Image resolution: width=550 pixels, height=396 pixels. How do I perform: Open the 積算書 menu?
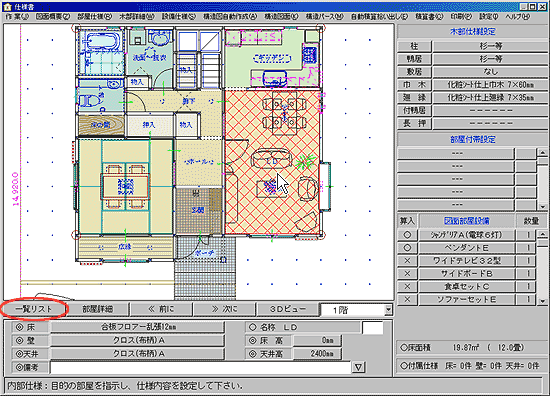[429, 16]
